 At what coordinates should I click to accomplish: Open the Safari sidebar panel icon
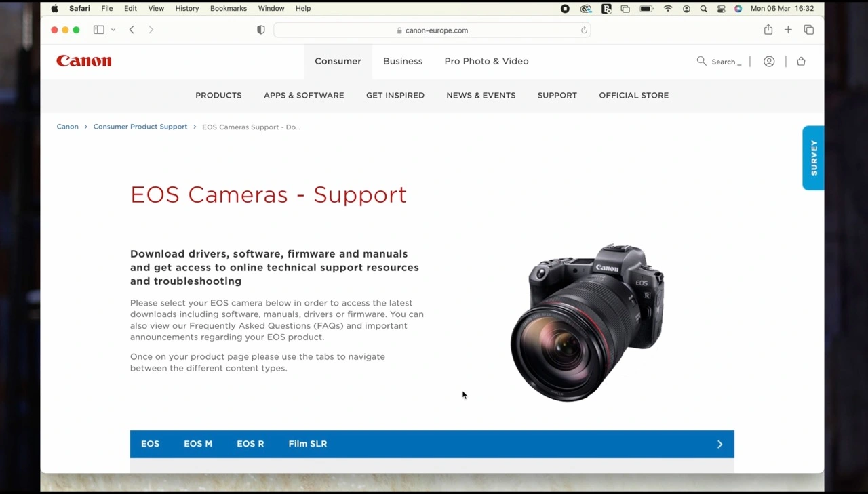click(99, 30)
